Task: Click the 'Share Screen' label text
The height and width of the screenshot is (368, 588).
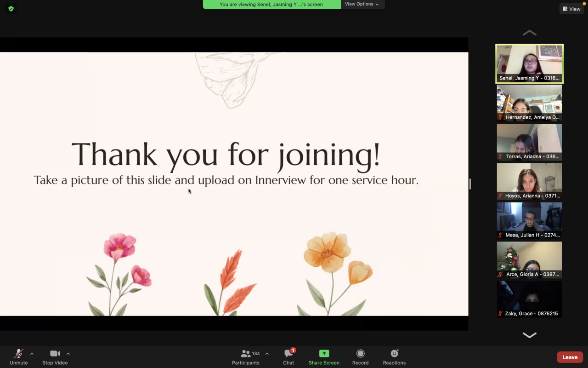Action: pyautogui.click(x=324, y=363)
